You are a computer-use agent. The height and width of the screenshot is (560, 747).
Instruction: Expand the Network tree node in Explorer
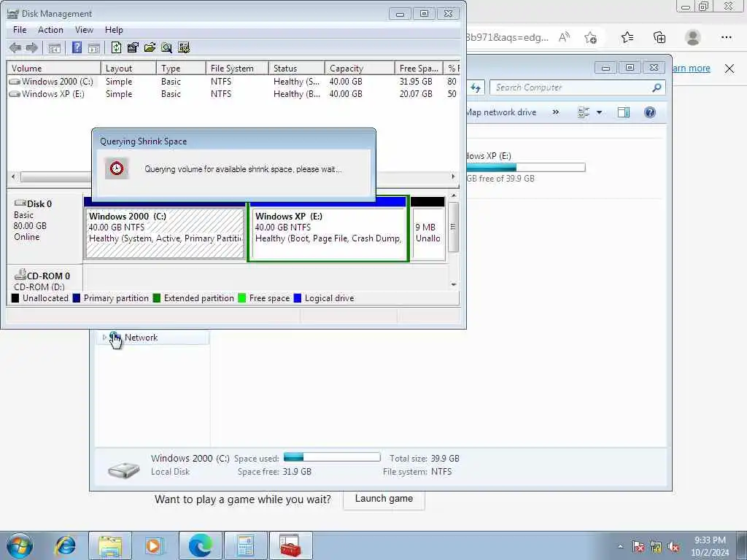click(104, 337)
